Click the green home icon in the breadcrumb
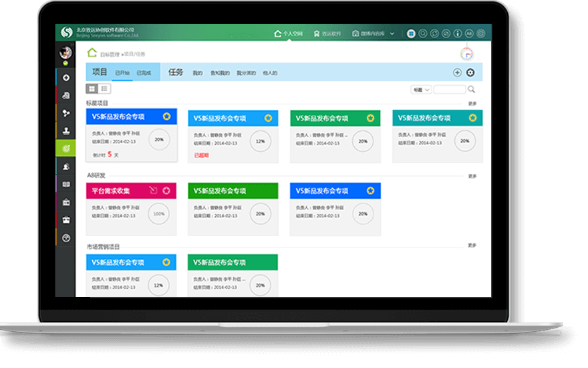This screenshot has width=588, height=368. pos(92,53)
